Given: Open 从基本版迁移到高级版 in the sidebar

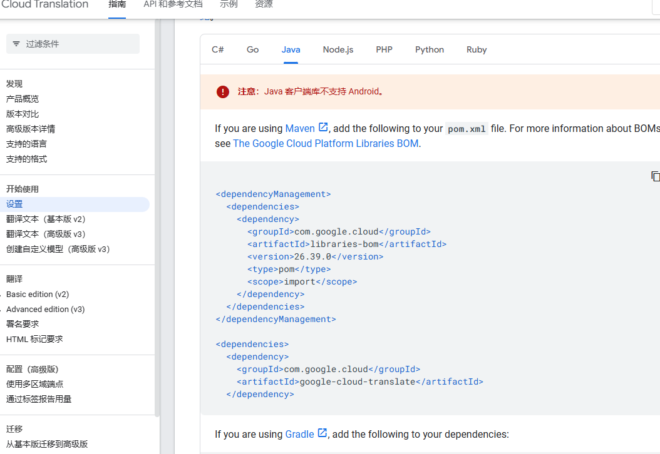Looking at the screenshot, I should (47, 444).
